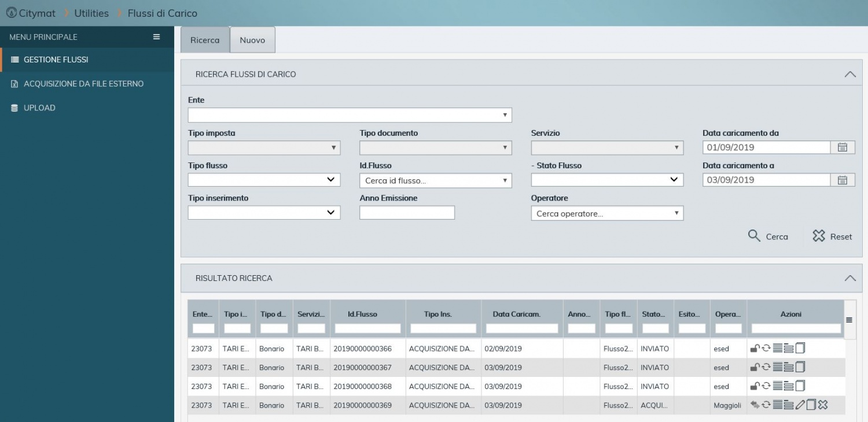Click the pencil edit icon in the Maggioli row
This screenshot has width=868, height=422.
800,405
